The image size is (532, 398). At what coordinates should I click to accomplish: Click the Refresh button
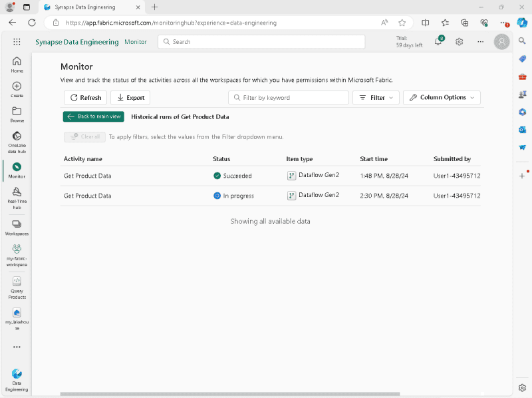(x=85, y=98)
